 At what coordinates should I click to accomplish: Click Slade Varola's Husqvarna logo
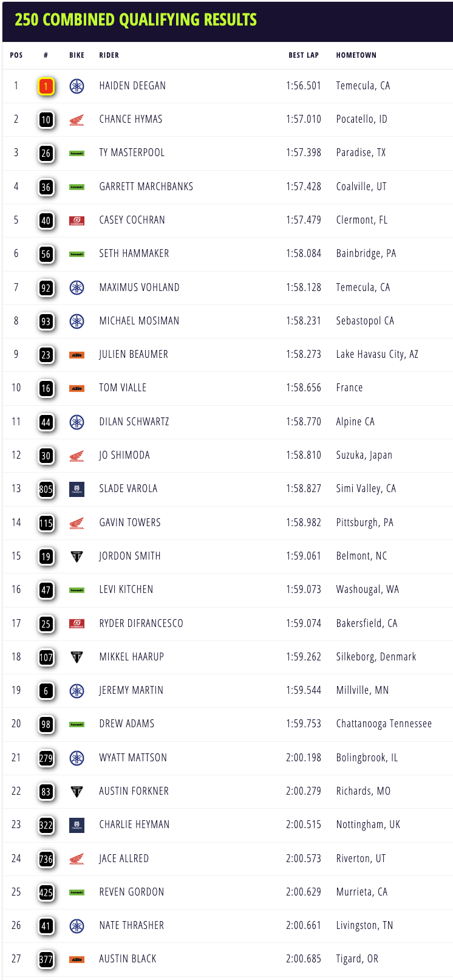(77, 489)
